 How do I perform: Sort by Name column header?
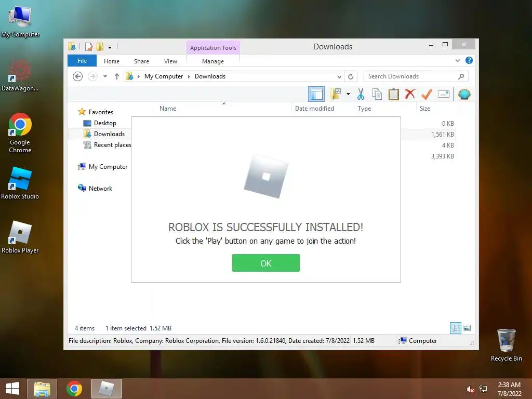[x=168, y=109]
